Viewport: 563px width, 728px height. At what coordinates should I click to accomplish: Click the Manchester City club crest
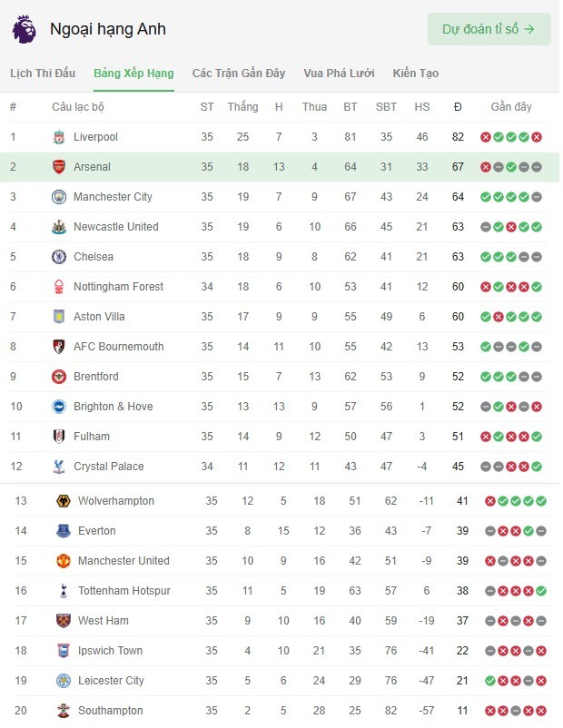59,197
